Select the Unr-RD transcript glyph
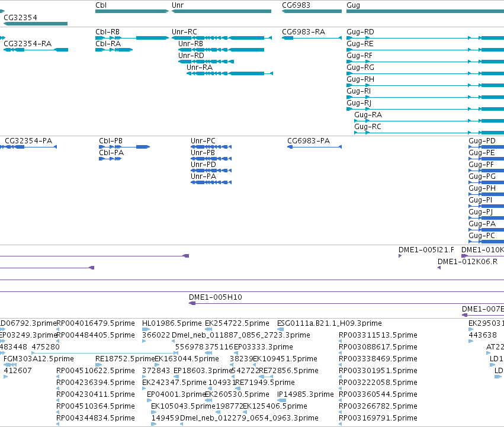The image size is (504, 427). tap(206, 62)
